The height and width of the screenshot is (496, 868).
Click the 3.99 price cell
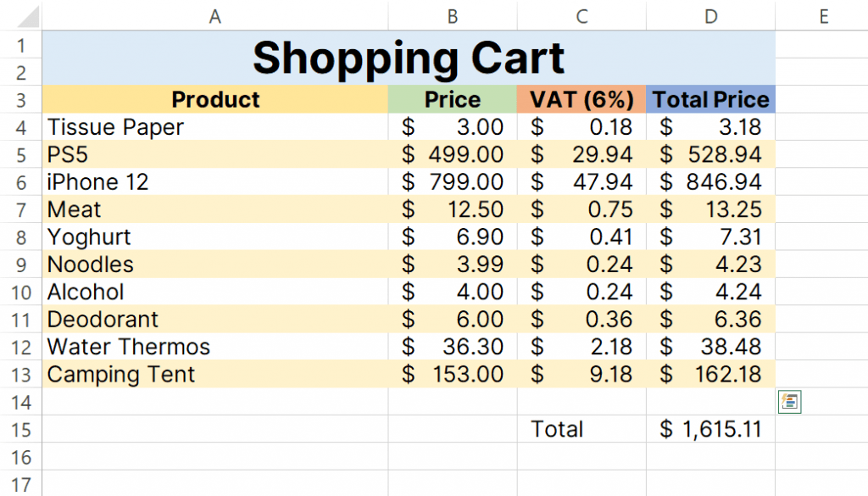(453, 264)
